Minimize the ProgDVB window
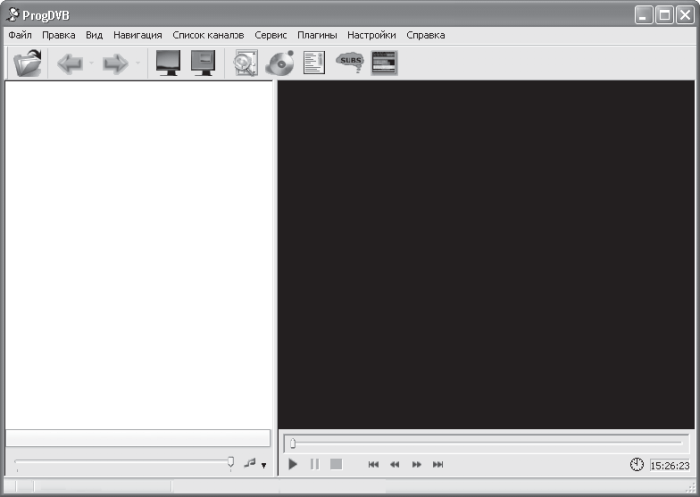700x497 pixels. coord(643,15)
